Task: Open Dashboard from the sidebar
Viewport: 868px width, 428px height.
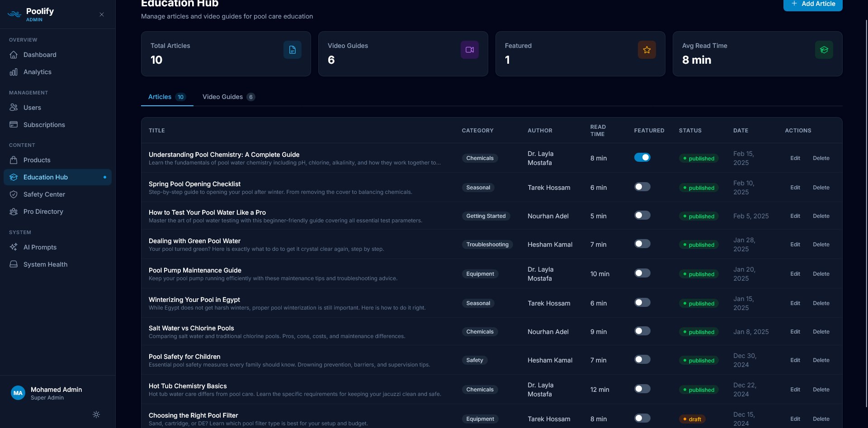Action: point(57,55)
